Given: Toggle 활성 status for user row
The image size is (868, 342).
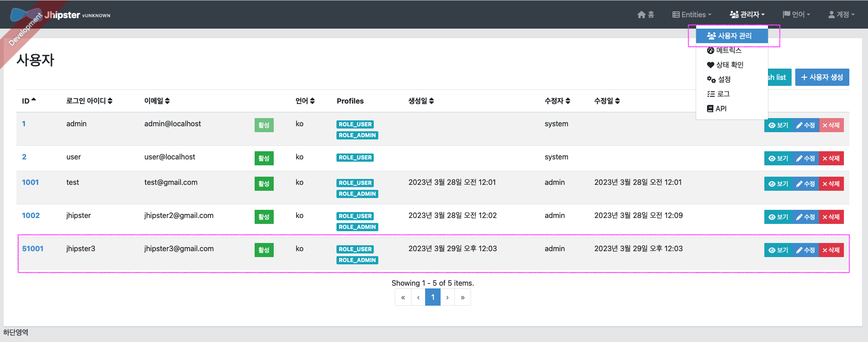Looking at the screenshot, I should [264, 158].
